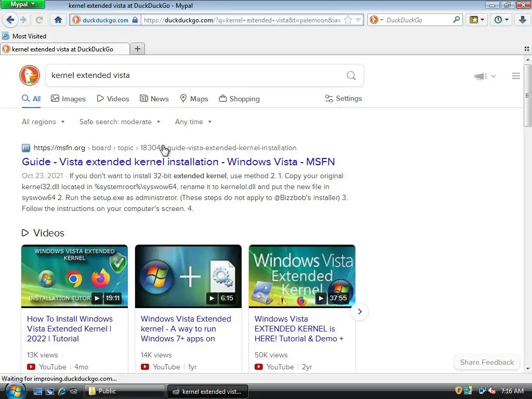Viewport: 532px width, 399px height.
Task: Open the megaphone announcements dropdown
Action: [485, 76]
